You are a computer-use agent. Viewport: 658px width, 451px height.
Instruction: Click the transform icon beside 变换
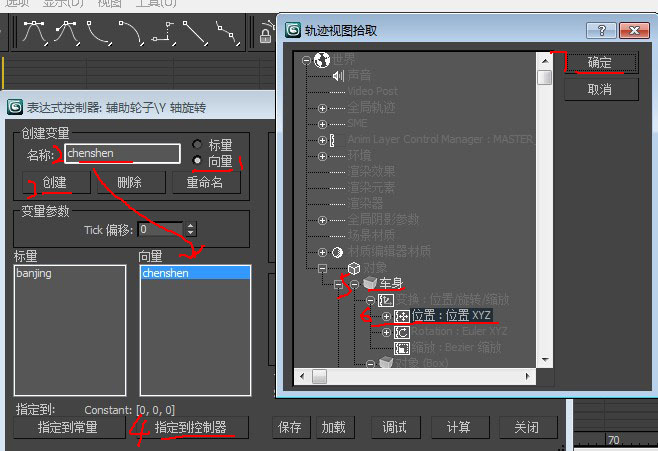386,300
